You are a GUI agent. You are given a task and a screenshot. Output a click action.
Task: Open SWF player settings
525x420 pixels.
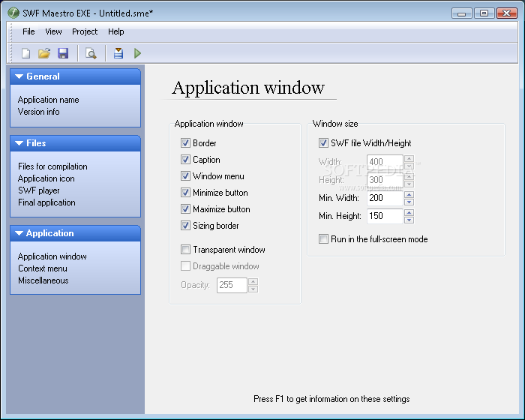(x=39, y=190)
